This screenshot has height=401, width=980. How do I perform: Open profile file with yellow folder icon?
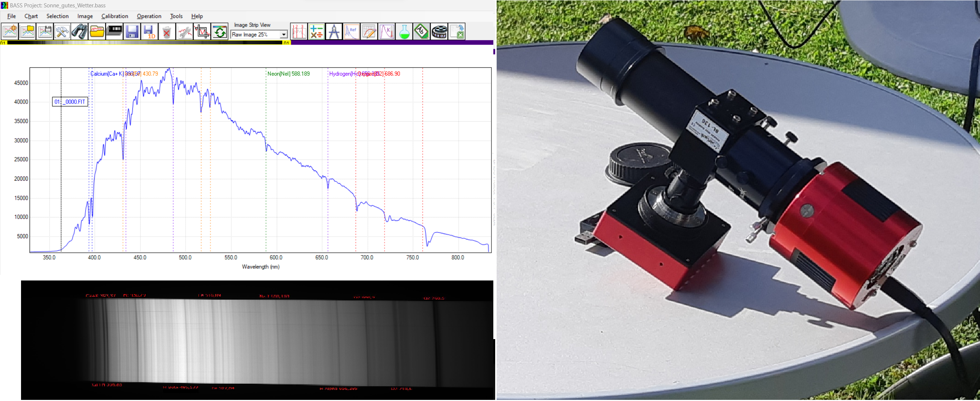[97, 32]
